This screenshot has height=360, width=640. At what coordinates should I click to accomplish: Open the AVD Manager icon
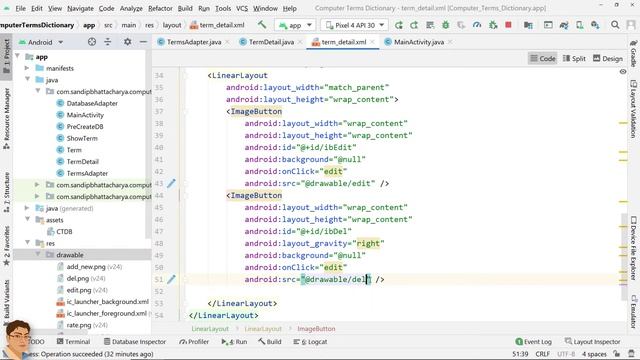coord(580,25)
